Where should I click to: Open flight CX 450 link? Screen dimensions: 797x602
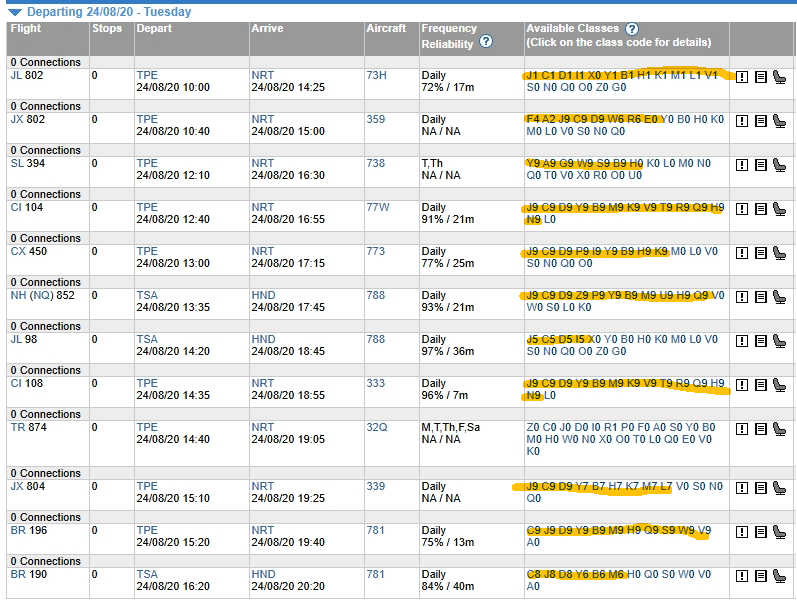(28, 251)
